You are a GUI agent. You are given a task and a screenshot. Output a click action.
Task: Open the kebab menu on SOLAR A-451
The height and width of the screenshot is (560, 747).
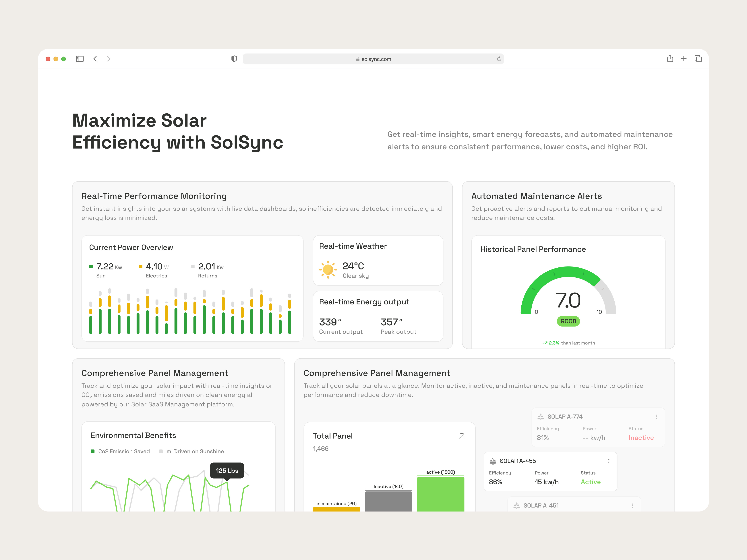(632, 505)
